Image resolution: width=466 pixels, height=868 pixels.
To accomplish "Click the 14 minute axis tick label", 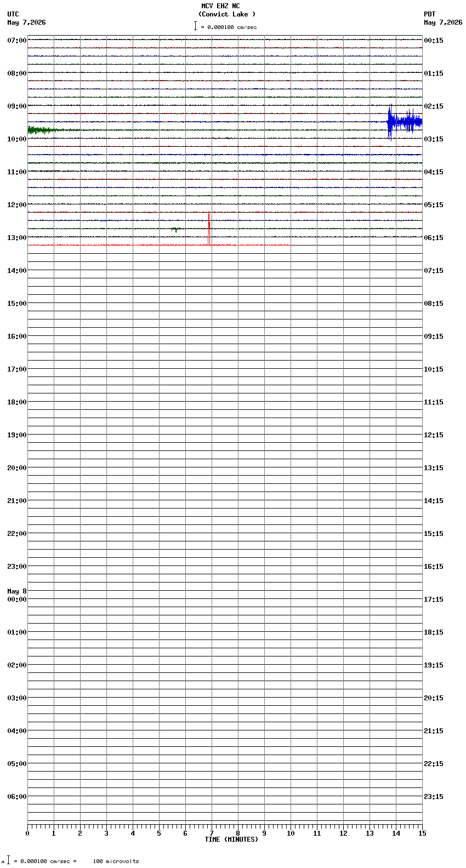I will click(x=396, y=833).
